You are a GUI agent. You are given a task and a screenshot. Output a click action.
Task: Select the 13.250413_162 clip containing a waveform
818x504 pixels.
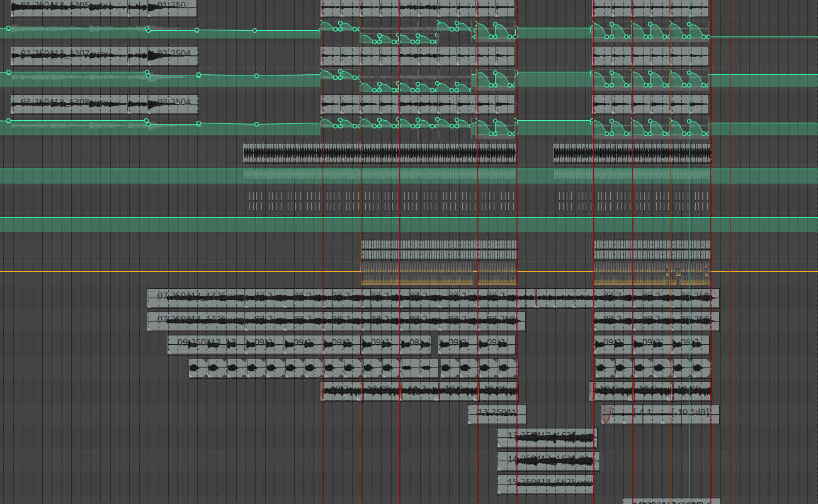547,438
